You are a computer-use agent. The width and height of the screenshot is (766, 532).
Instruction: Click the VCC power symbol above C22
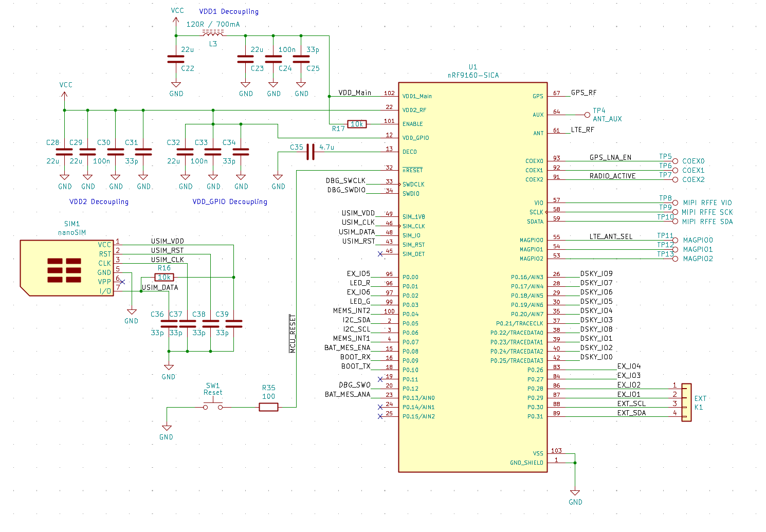(176, 21)
